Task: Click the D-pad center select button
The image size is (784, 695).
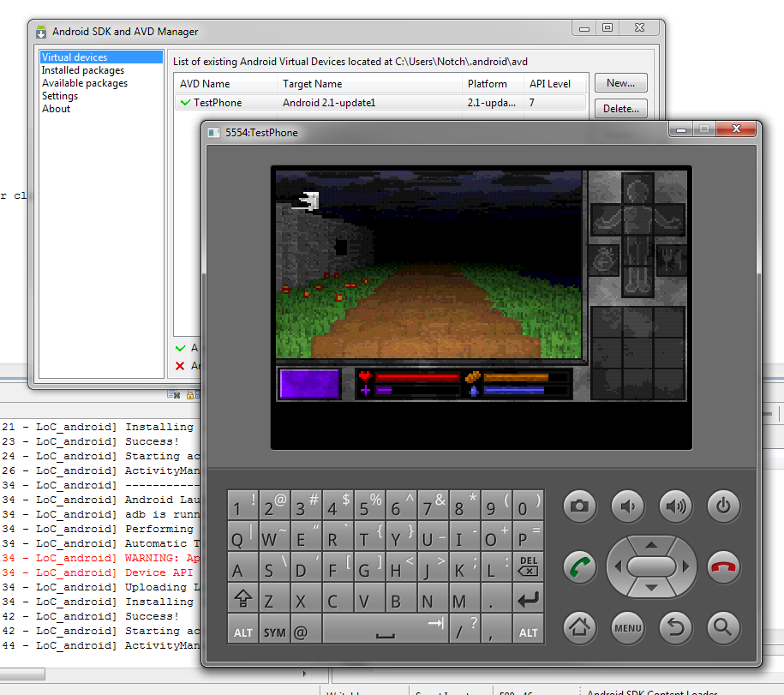Action: coord(651,566)
